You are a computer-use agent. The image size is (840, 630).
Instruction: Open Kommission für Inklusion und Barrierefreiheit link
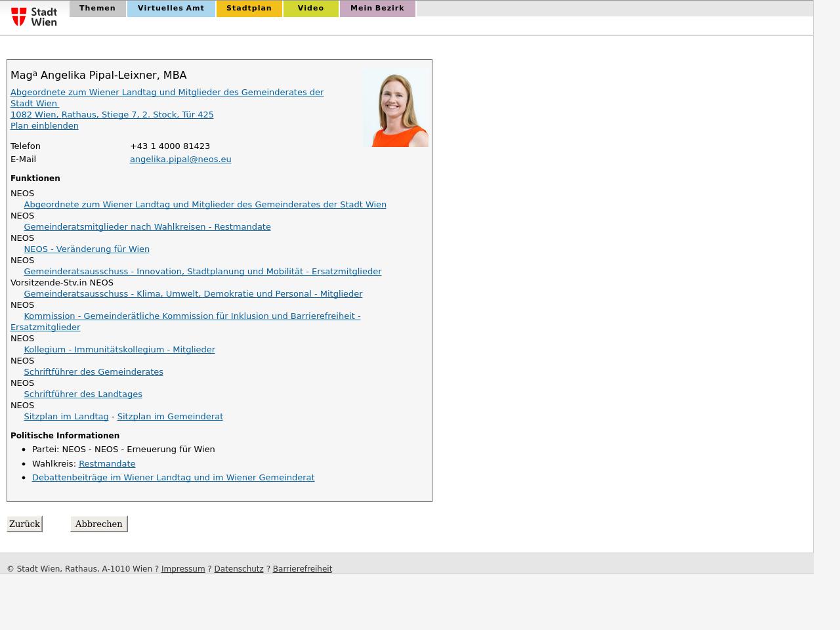tap(192, 316)
